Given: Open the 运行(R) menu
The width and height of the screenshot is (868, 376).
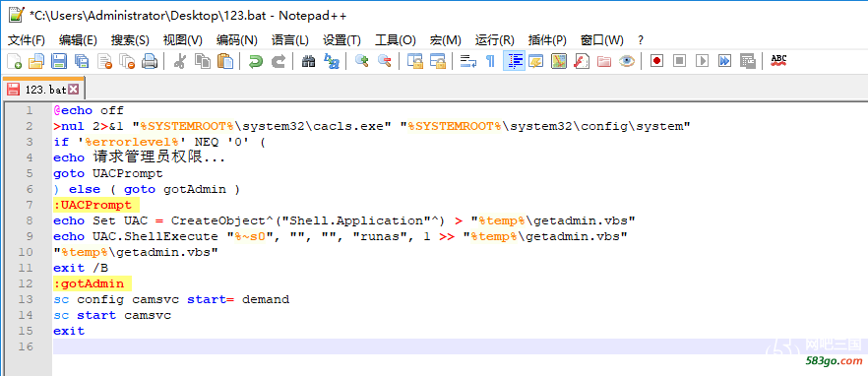Looking at the screenshot, I should pyautogui.click(x=495, y=40).
